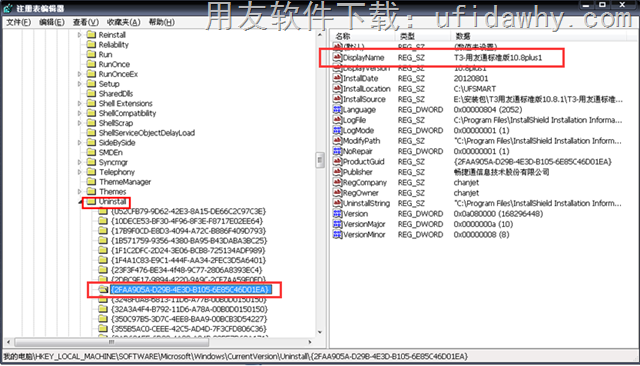640x366 pixels.
Task: Expand the Shell Extensions tree node
Action: point(80,104)
